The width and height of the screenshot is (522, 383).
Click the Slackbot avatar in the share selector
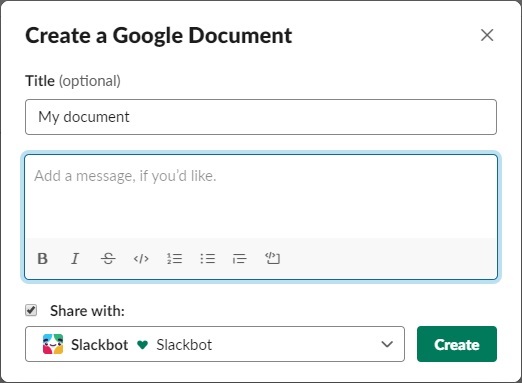(53, 344)
